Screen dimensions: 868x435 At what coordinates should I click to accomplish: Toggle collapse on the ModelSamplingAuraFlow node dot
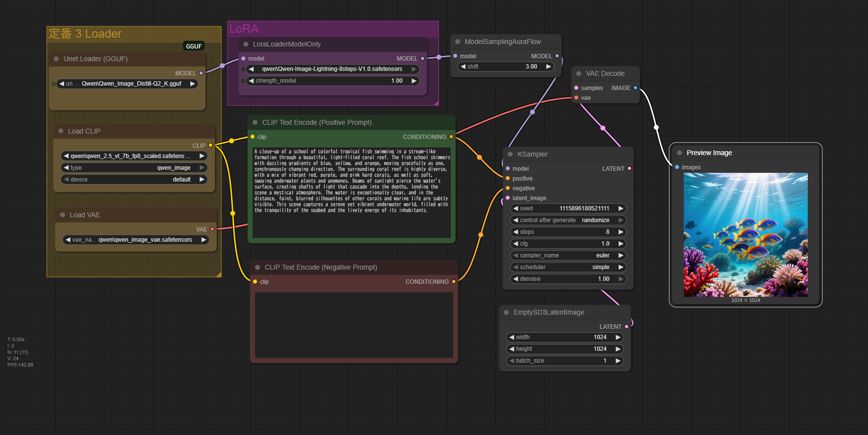(x=457, y=42)
